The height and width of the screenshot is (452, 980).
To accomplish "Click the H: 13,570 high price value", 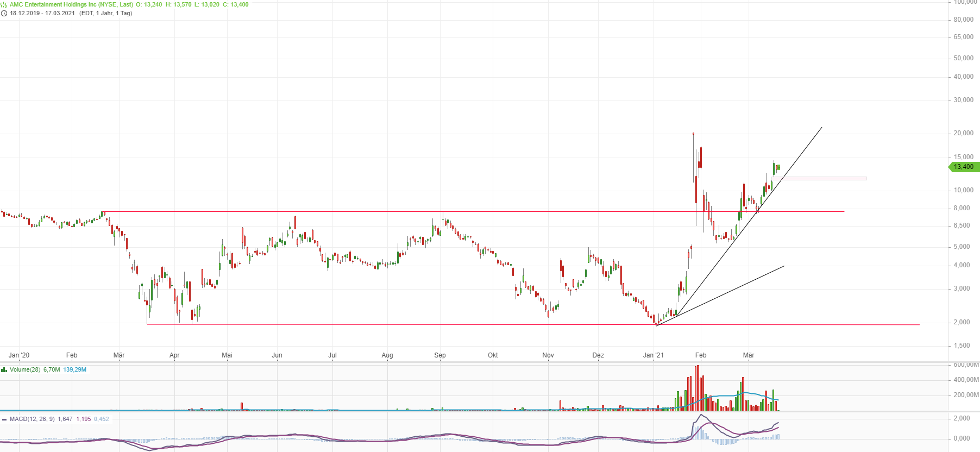I will coord(178,4).
